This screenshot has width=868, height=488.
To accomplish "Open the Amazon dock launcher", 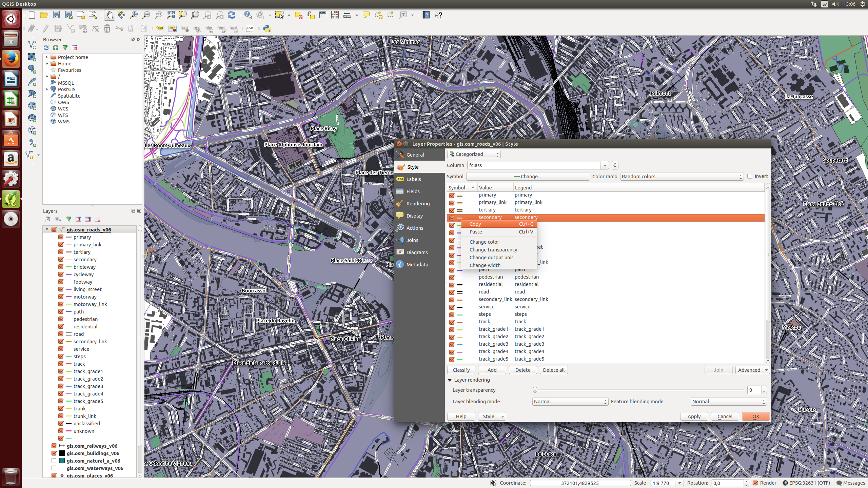I will pyautogui.click(x=11, y=159).
